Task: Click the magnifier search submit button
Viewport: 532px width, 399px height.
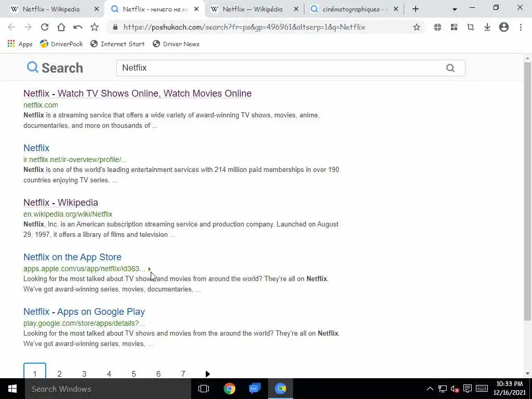Action: tap(450, 68)
